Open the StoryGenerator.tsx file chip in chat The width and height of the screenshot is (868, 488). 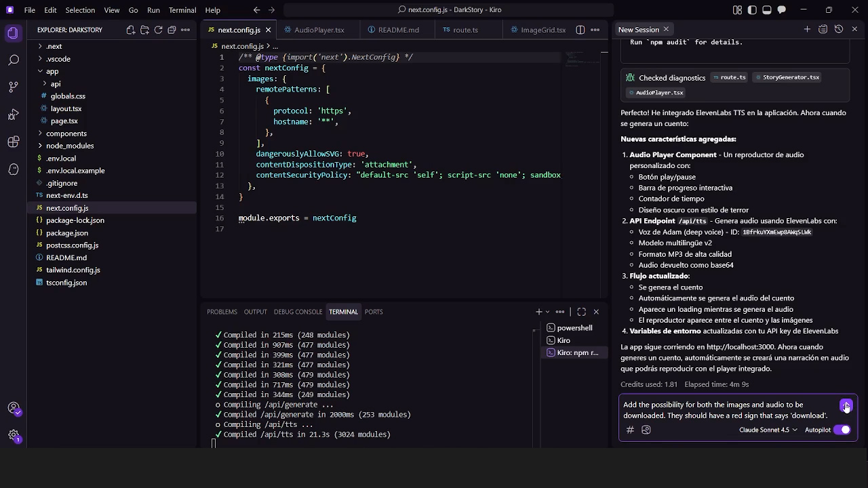tap(787, 77)
